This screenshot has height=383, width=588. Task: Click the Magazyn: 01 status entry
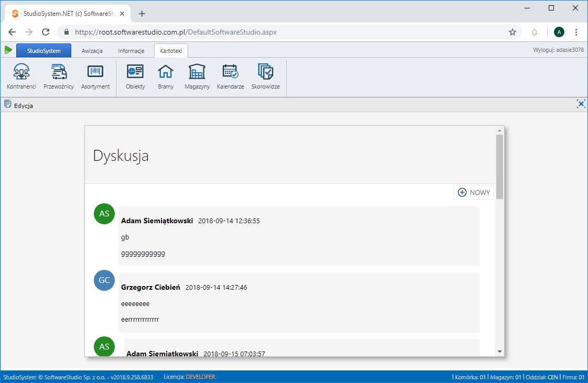click(x=506, y=377)
